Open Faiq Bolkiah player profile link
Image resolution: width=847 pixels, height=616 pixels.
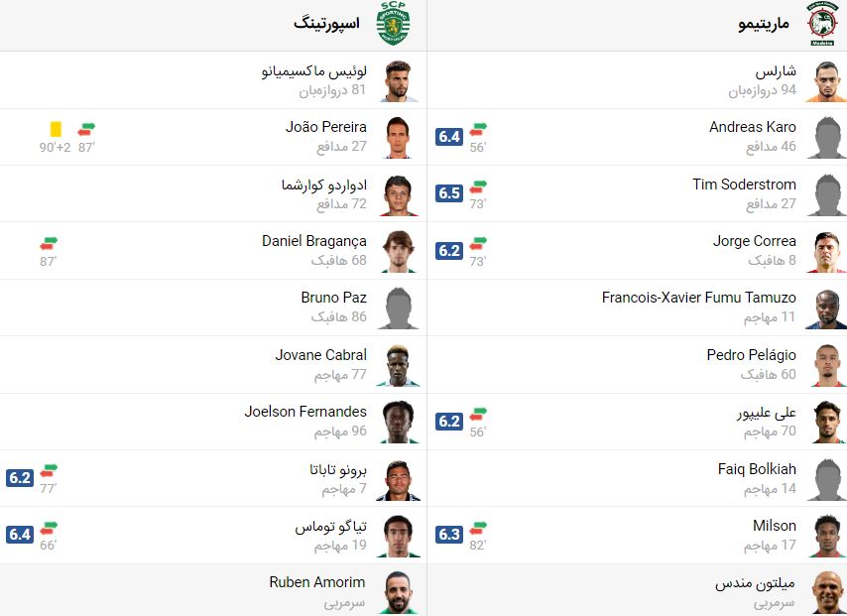click(757, 469)
